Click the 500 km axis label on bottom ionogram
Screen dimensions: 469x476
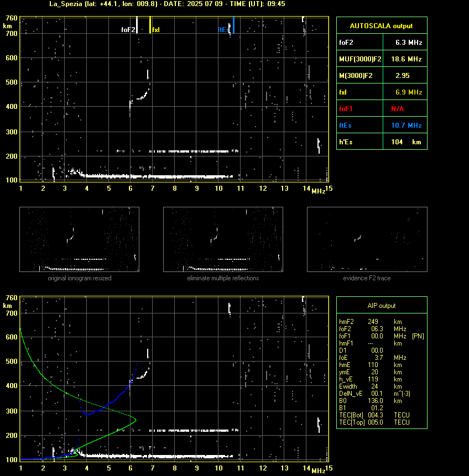(11, 362)
